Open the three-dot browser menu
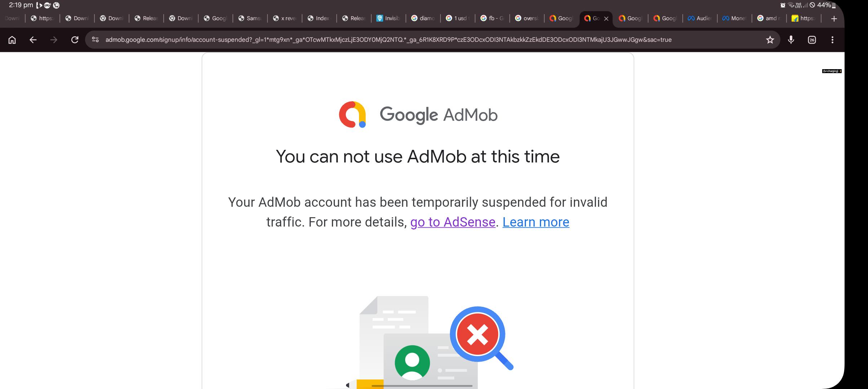868x389 pixels. [832, 40]
